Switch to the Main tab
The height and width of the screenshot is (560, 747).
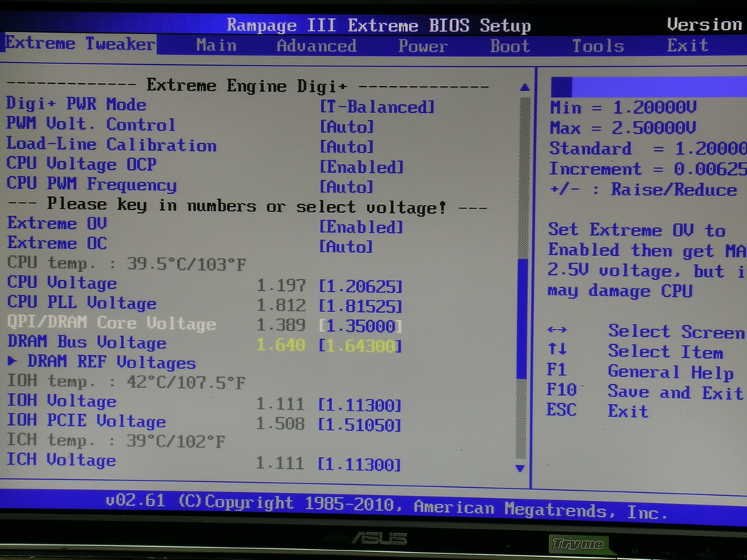pyautogui.click(x=216, y=46)
